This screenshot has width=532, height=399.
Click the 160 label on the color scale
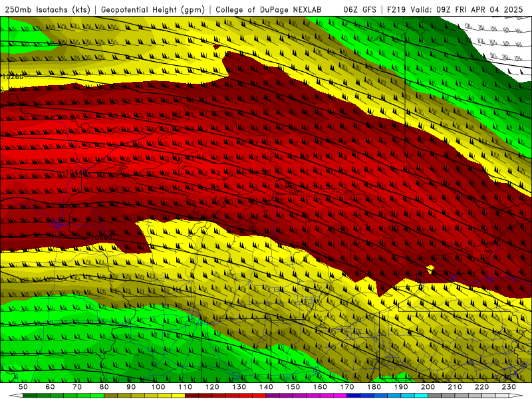point(320,387)
